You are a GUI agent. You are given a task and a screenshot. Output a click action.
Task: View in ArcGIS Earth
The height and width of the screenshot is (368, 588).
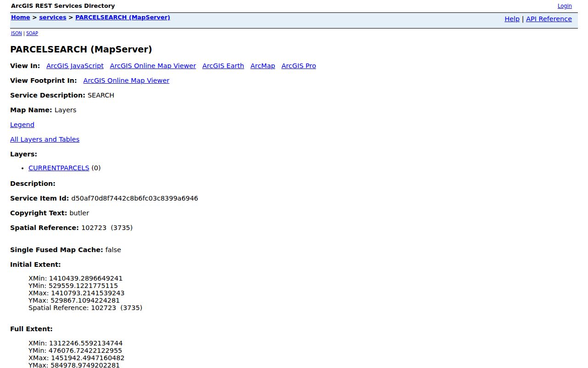tap(223, 66)
